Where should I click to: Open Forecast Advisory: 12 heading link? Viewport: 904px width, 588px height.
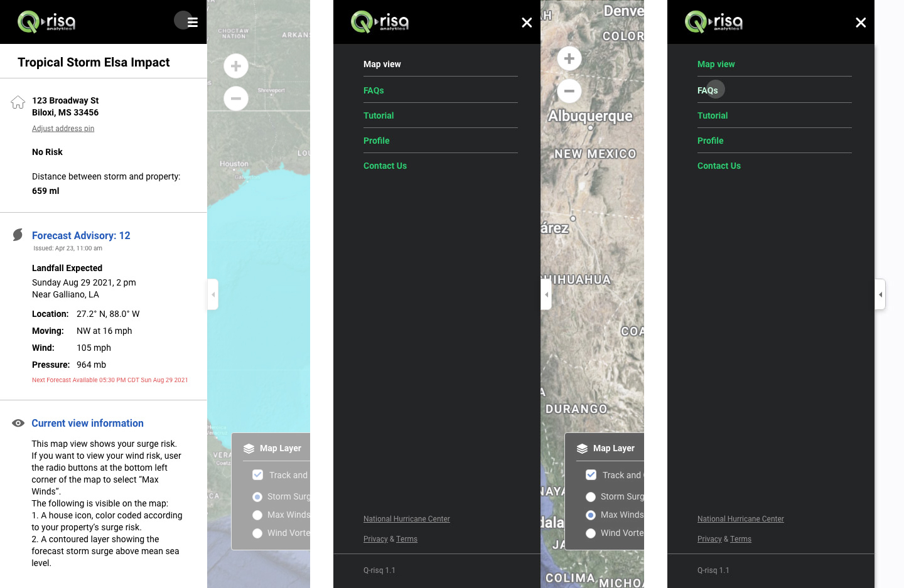tap(81, 235)
